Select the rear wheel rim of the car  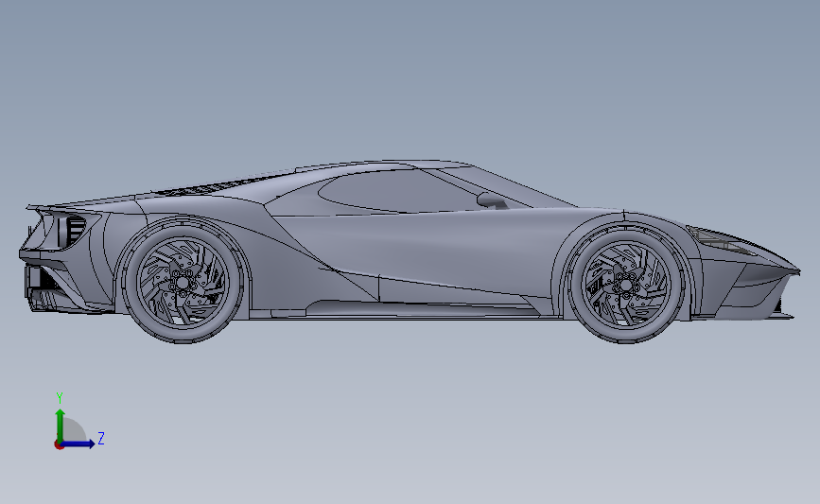[183, 283]
